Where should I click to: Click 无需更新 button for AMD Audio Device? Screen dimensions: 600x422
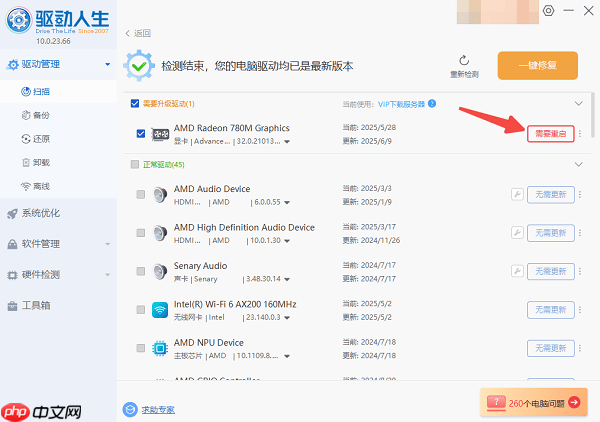click(x=551, y=194)
